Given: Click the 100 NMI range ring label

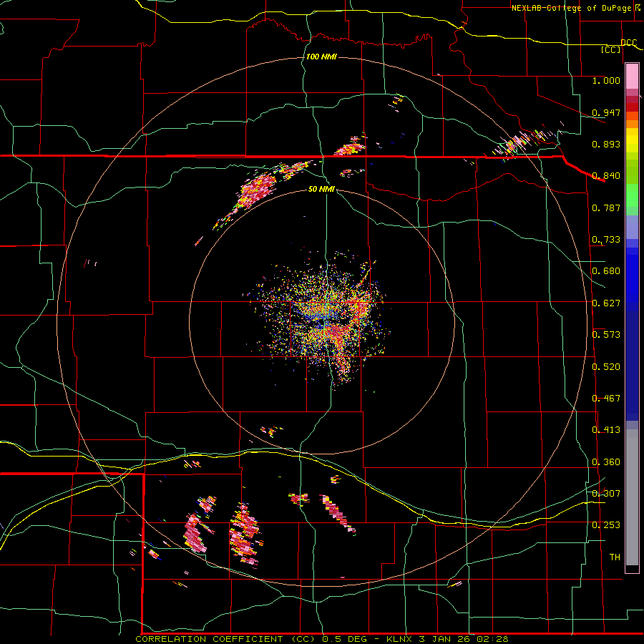Looking at the screenshot, I should (321, 57).
